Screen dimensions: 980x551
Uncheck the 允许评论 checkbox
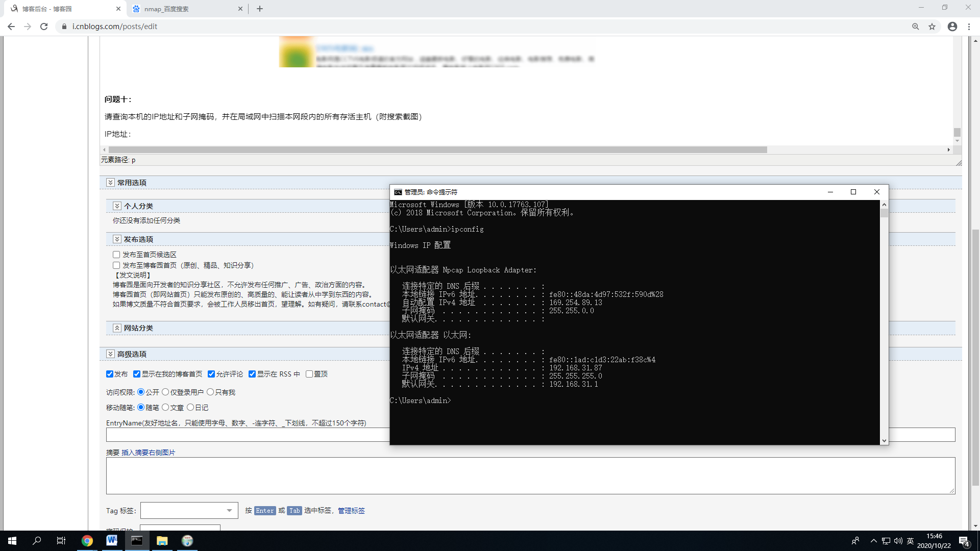tap(211, 374)
